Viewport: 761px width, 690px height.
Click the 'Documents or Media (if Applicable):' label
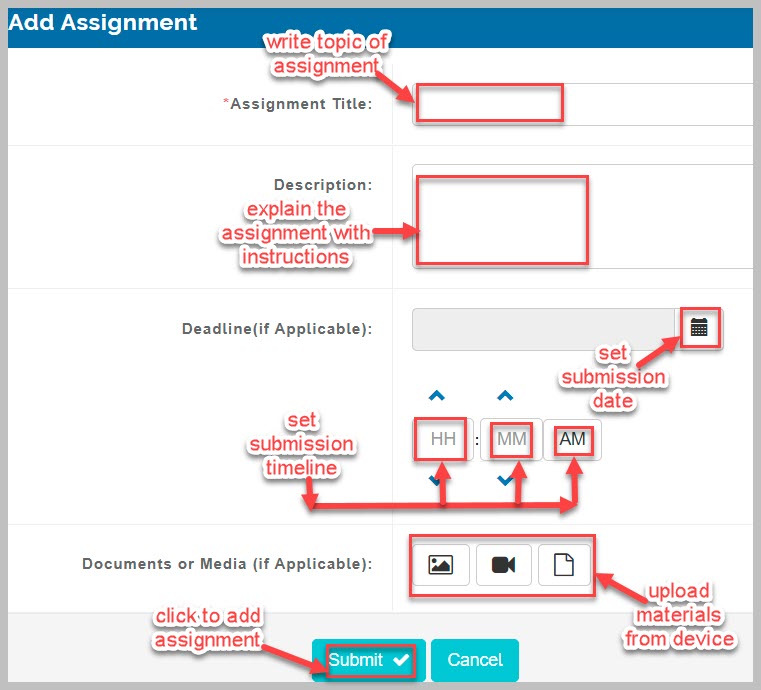[227, 564]
